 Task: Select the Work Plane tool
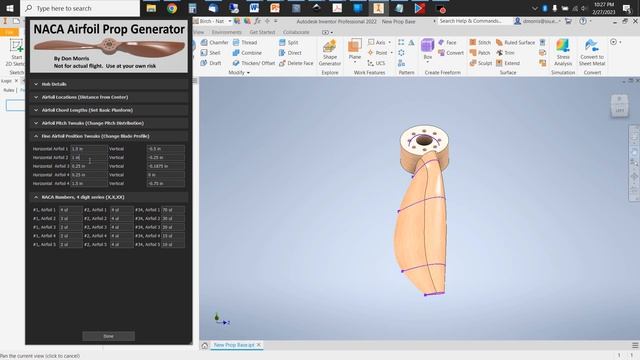(x=355, y=49)
